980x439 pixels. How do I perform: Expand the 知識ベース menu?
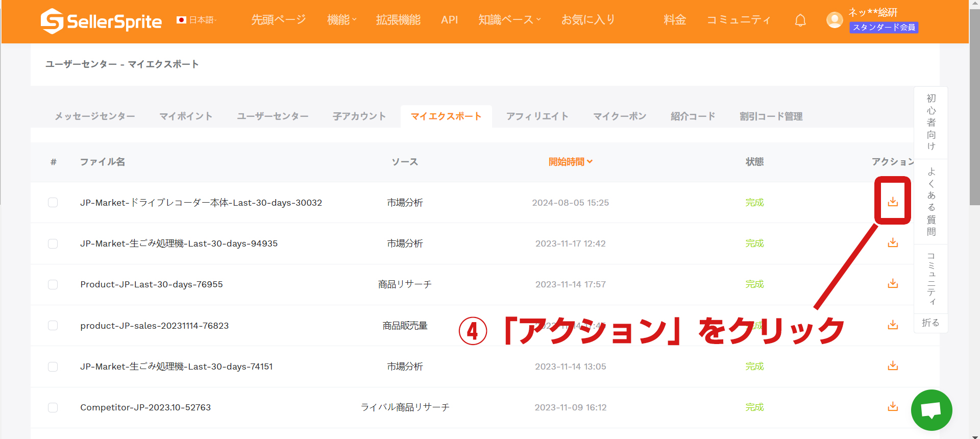pyautogui.click(x=509, y=20)
